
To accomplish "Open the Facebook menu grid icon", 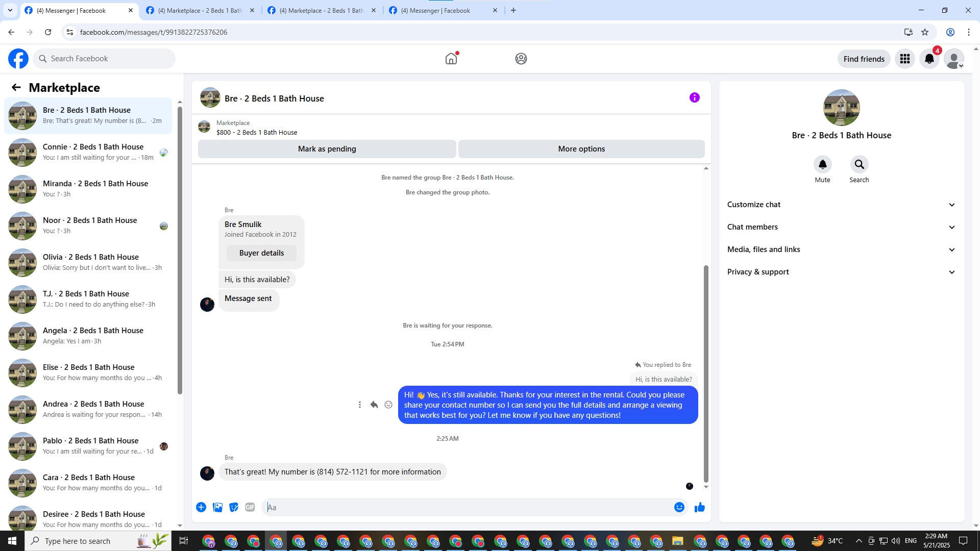I will [x=905, y=59].
